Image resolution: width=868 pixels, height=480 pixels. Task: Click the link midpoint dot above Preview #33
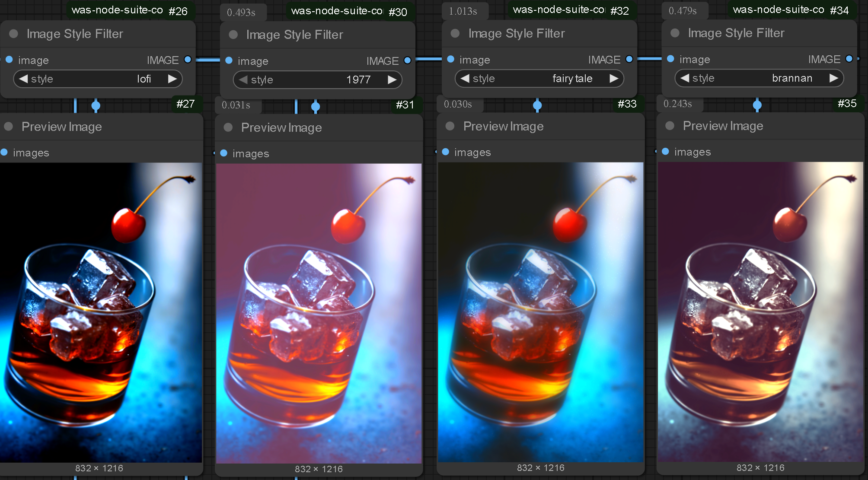[537, 105]
